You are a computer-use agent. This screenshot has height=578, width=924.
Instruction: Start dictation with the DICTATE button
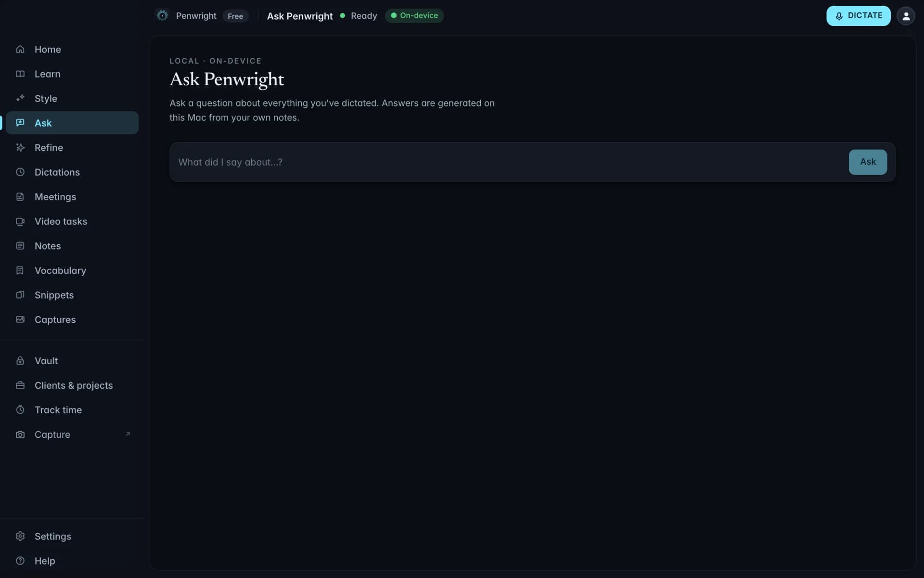(858, 16)
